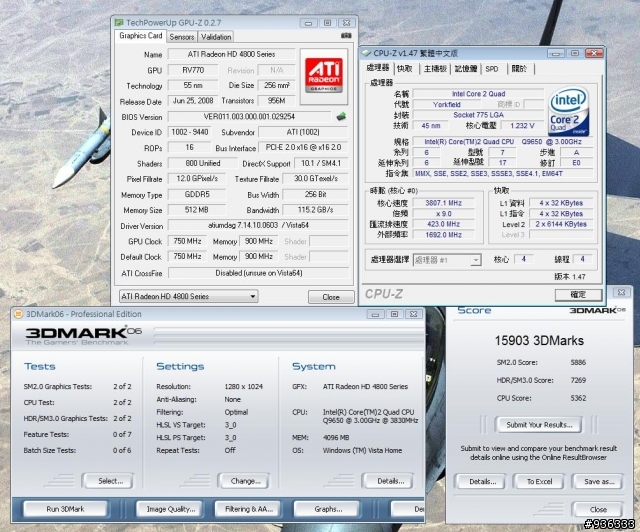The width and height of the screenshot is (640, 532).
Task: Maximize the 3DMark06 window
Action: (x=394, y=314)
